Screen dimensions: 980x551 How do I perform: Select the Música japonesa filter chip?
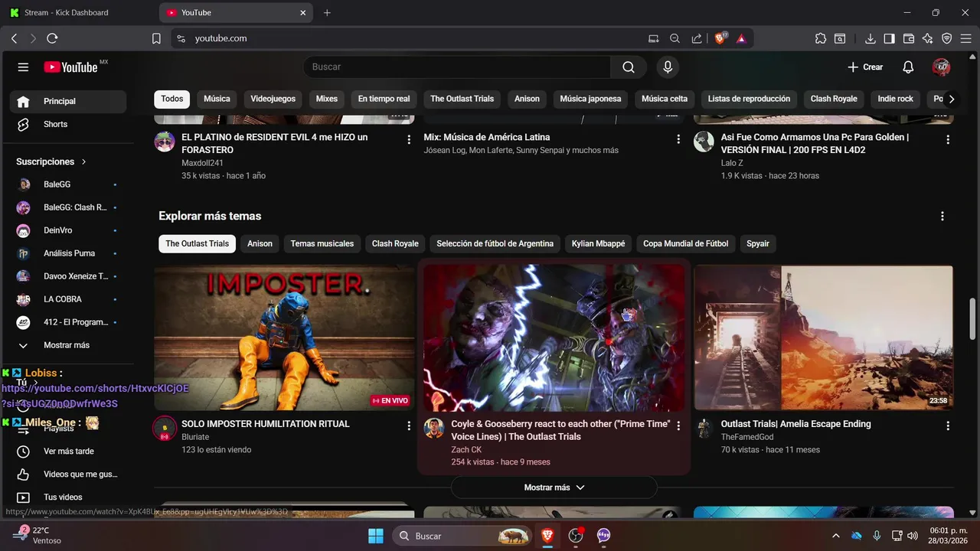coord(590,99)
